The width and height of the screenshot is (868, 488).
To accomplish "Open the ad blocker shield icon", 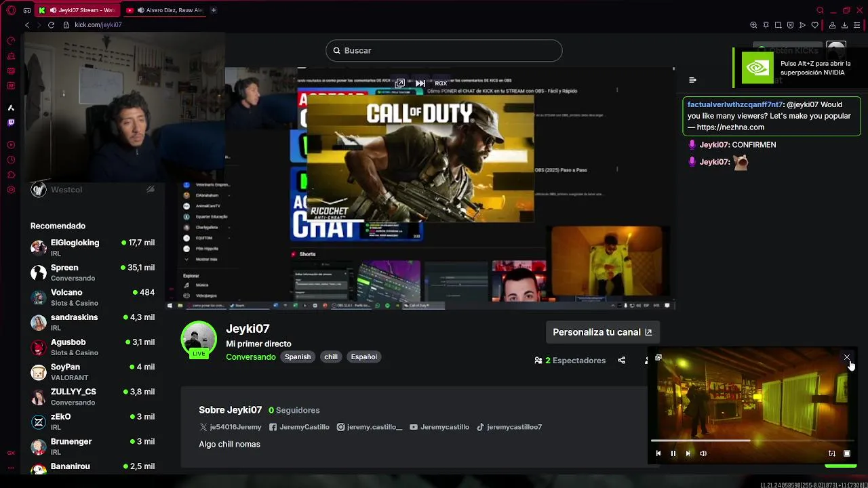I will (790, 25).
